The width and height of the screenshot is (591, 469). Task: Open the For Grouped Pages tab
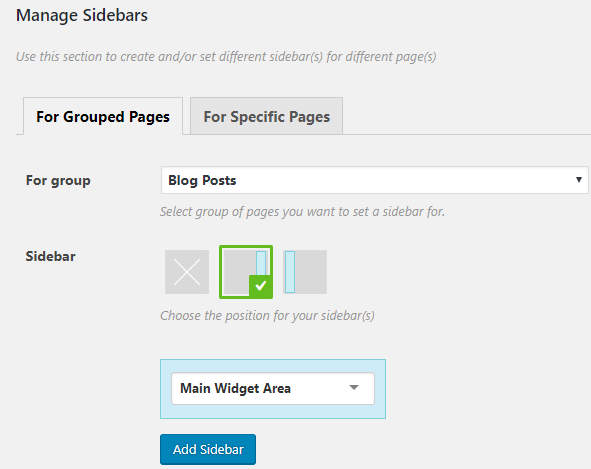click(x=103, y=116)
